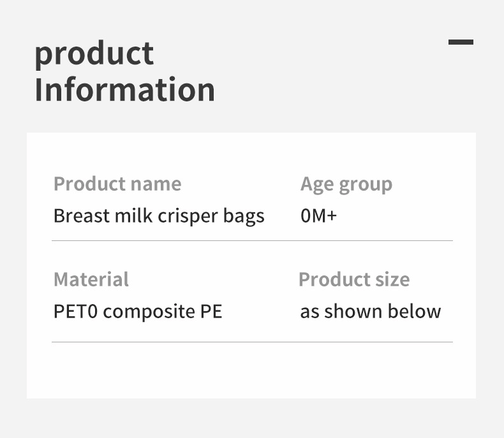
Task: Click "PET0 composite PE" material value
Action: (x=138, y=312)
